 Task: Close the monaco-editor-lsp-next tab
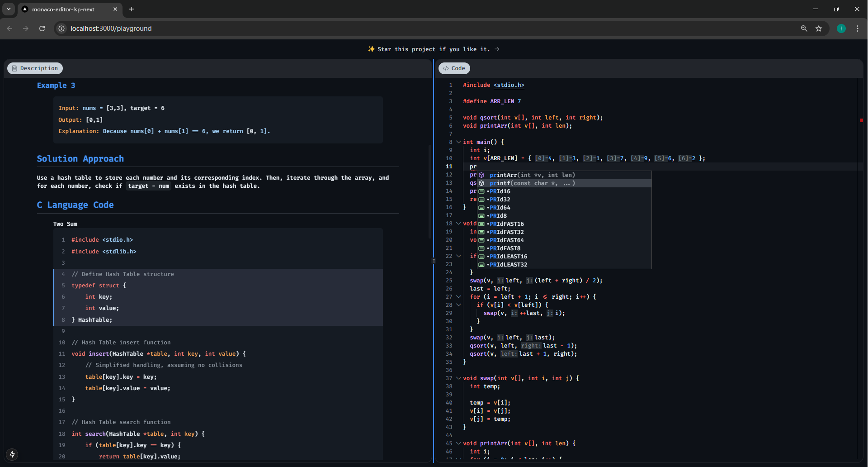115,9
